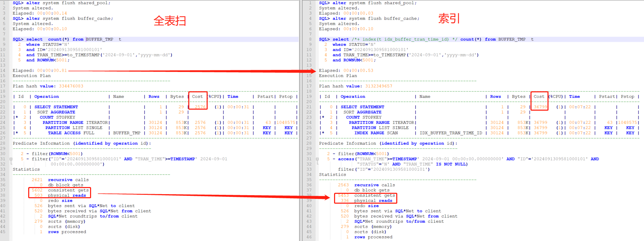
Task: Click 'Execution Plan' label in the left pane
Action: point(32,76)
